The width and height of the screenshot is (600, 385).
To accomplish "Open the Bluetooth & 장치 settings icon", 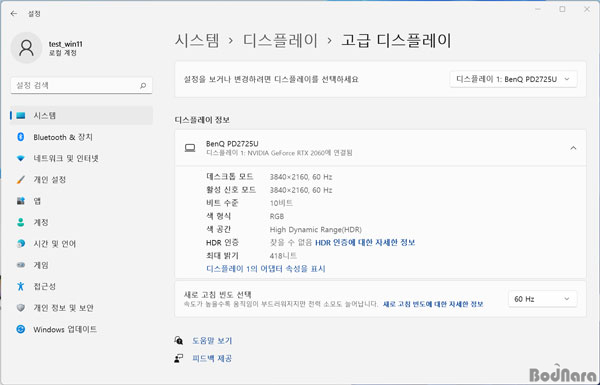I will click(x=21, y=137).
